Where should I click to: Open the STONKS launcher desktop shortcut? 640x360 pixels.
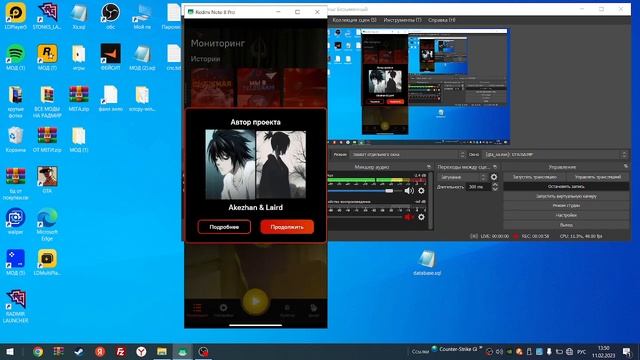coord(47,16)
